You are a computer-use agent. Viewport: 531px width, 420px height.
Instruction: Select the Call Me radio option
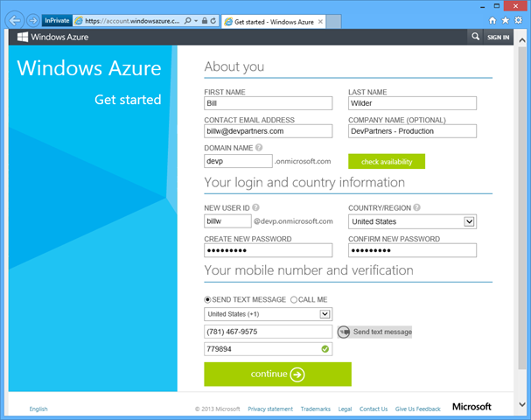[294, 299]
